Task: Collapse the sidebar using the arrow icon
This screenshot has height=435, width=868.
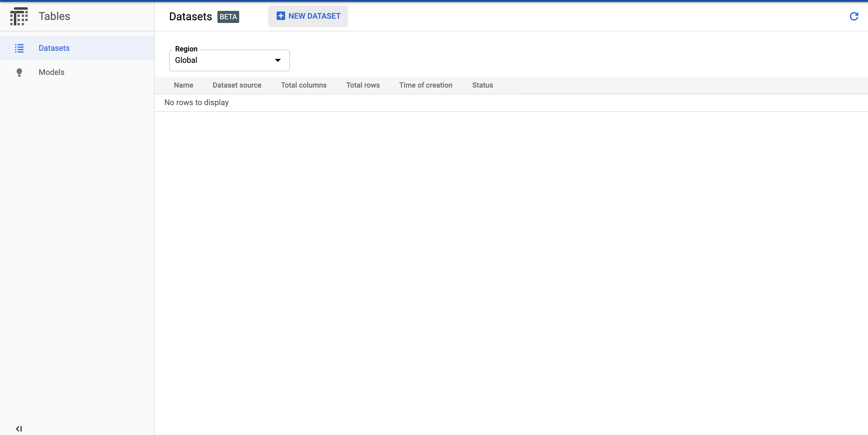Action: pyautogui.click(x=19, y=429)
